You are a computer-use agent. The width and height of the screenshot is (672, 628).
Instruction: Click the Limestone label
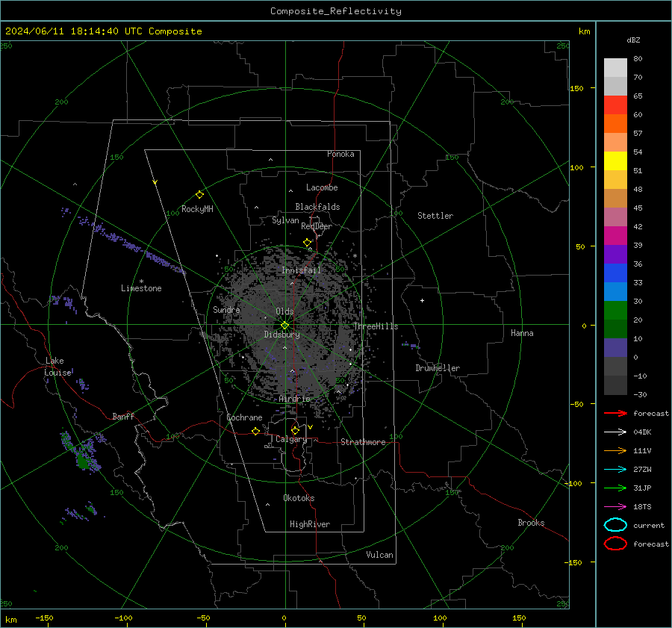point(141,288)
